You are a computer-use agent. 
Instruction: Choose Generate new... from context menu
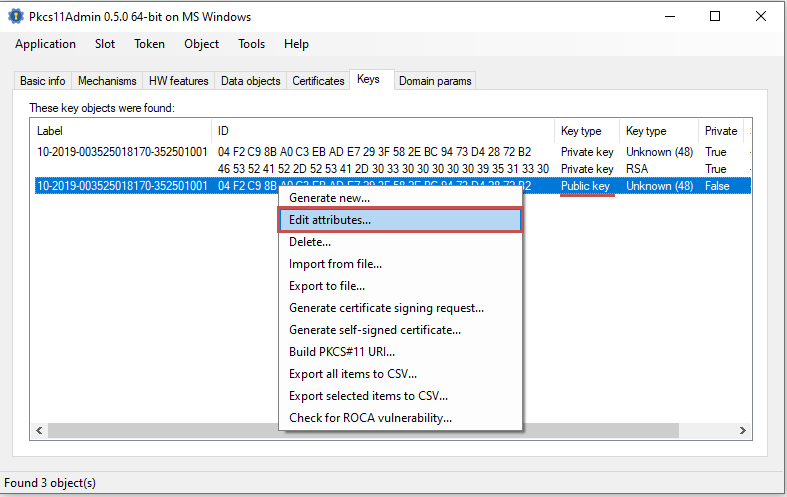tap(400, 198)
